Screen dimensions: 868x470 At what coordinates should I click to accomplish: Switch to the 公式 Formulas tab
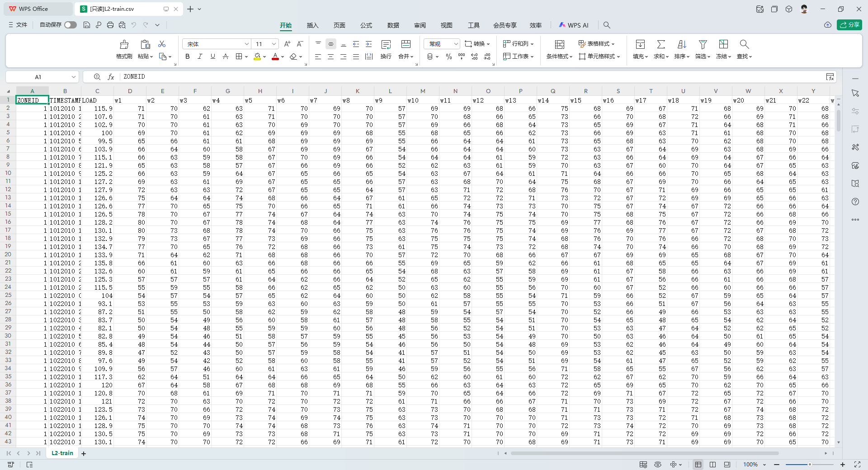(366, 25)
